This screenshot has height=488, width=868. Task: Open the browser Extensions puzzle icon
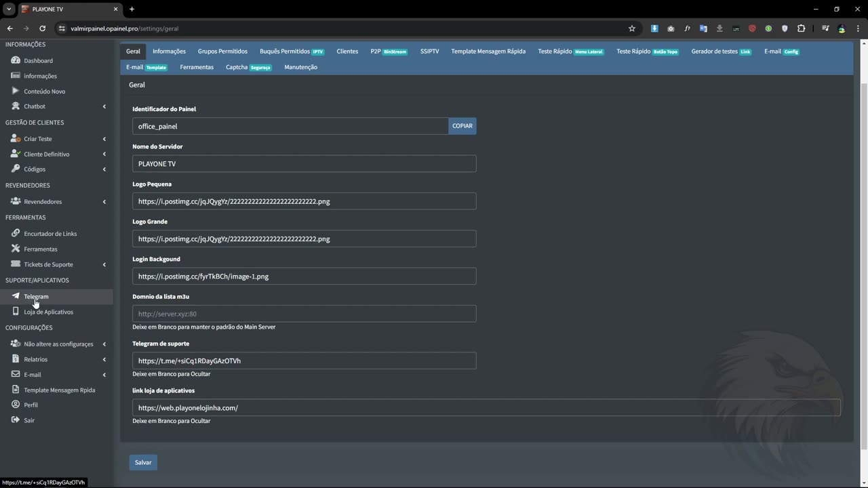802,28
